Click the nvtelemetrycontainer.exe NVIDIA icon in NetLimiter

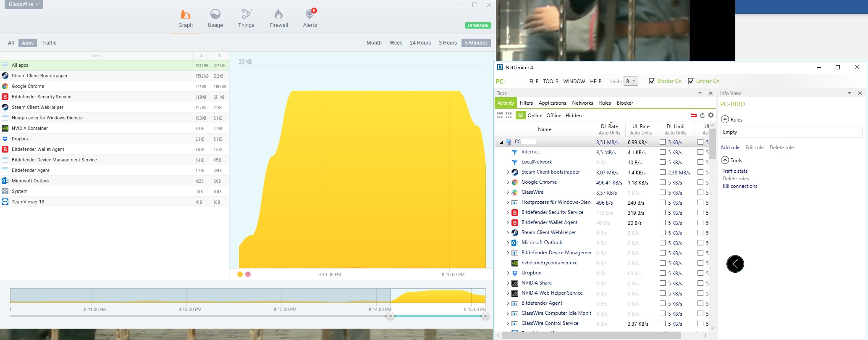(515, 263)
